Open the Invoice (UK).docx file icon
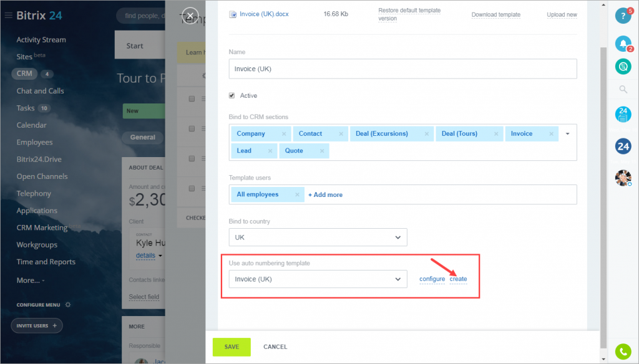The image size is (639, 364). (233, 15)
